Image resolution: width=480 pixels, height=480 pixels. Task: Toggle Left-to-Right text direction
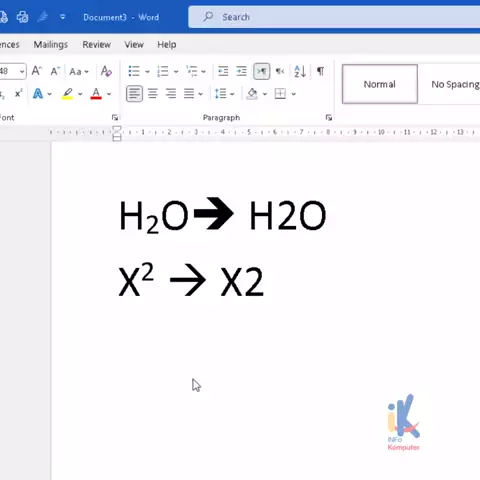262,71
